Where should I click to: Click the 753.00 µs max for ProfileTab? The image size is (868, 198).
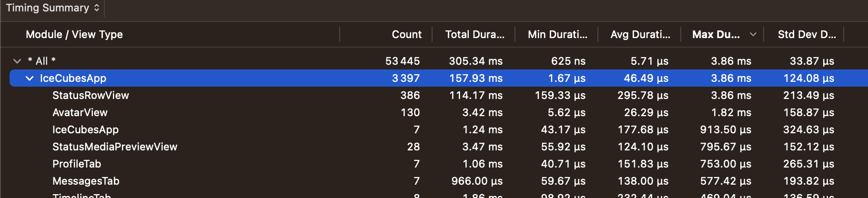point(726,164)
